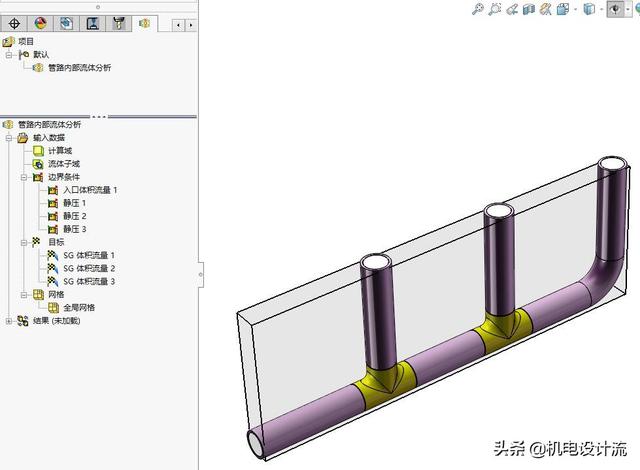Open the Hide/Show Items dropdown arrow
The width and height of the screenshot is (640, 470).
(x=628, y=9)
